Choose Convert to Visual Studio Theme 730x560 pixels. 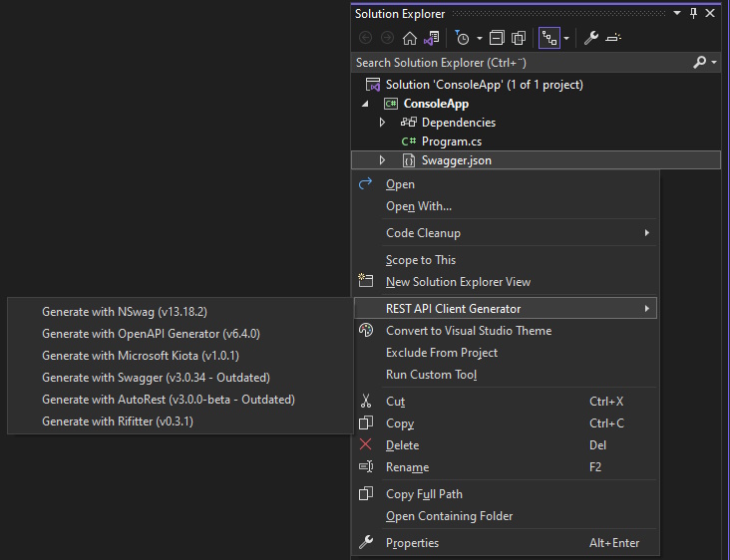(507, 331)
